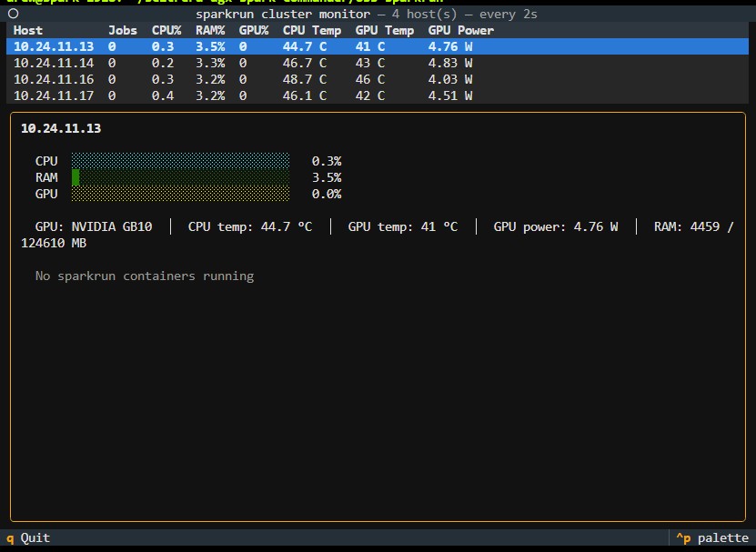Click the 0.3% CPU bar percentage
This screenshot has width=756, height=552.
pos(327,161)
